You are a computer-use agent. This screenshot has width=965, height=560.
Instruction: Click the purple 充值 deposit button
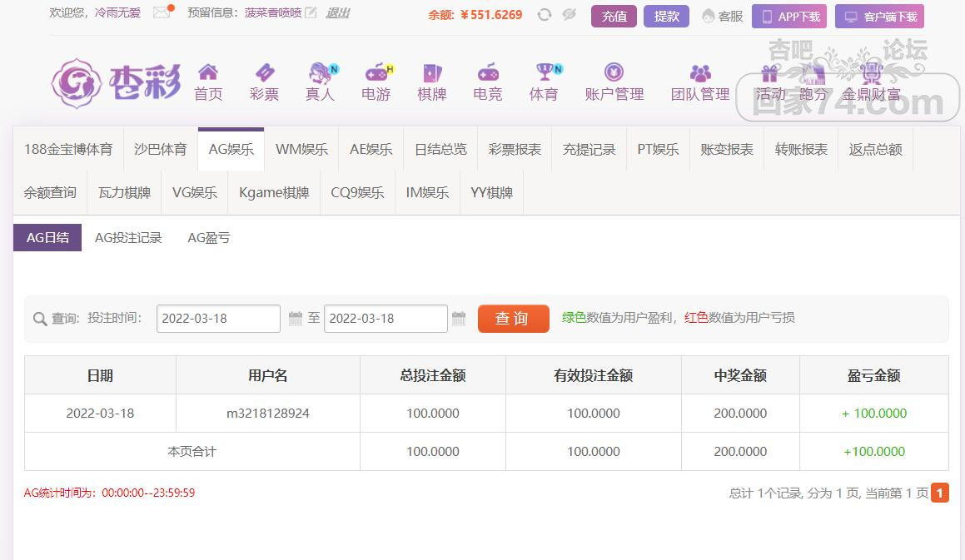614,16
